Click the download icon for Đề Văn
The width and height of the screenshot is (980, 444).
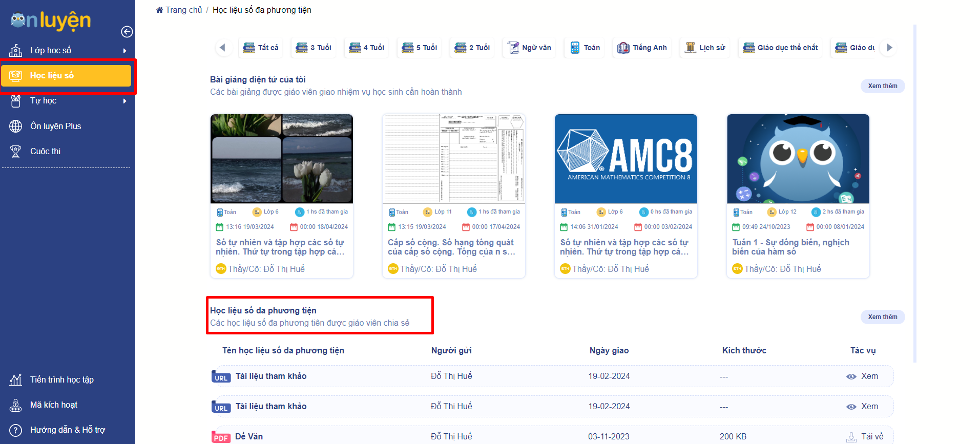pyautogui.click(x=851, y=437)
